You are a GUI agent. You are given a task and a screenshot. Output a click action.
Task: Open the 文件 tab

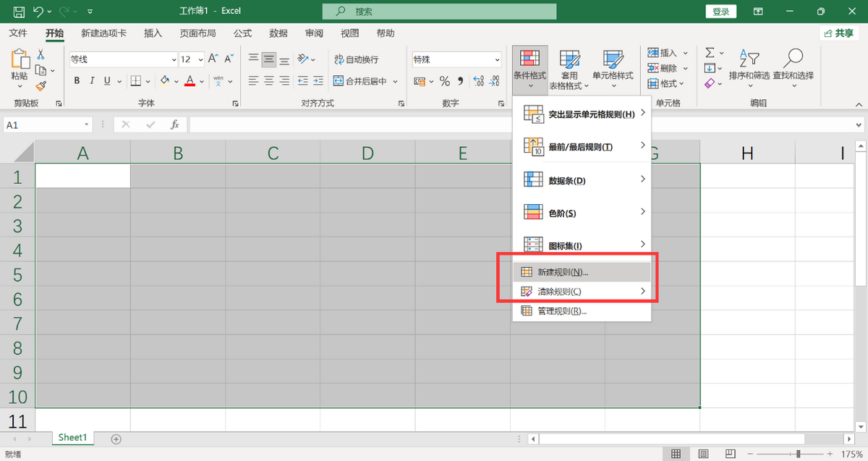point(18,33)
